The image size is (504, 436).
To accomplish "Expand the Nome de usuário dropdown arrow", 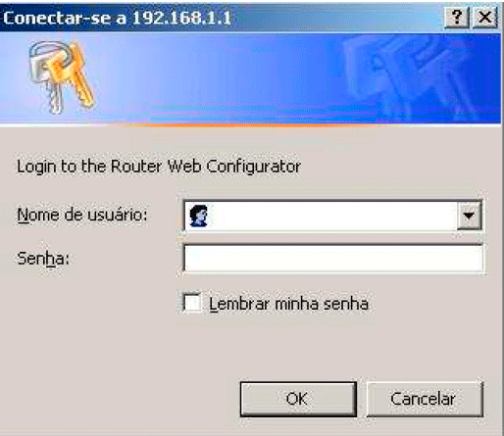I will coord(469,216).
